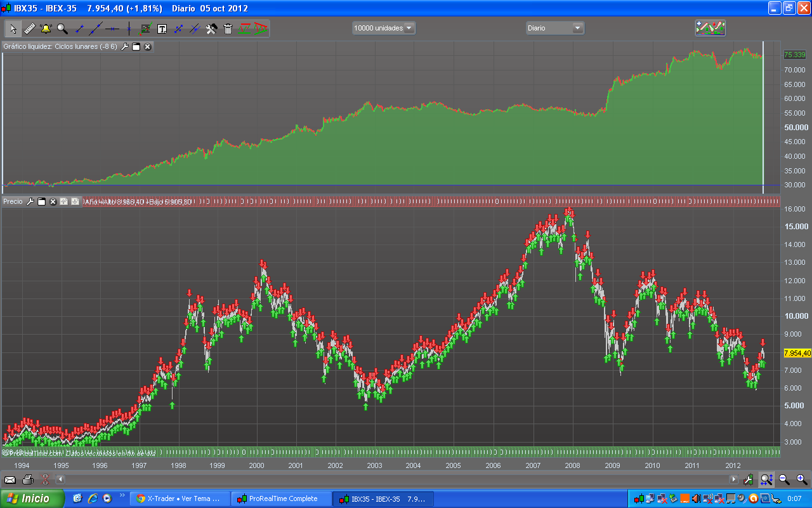Click the envelope mail icon
Screen dimensions: 812x508
point(10,479)
